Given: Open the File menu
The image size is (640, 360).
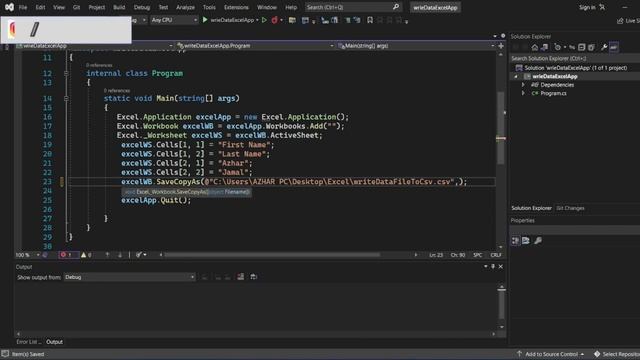Looking at the screenshot, I should (x=23, y=7).
